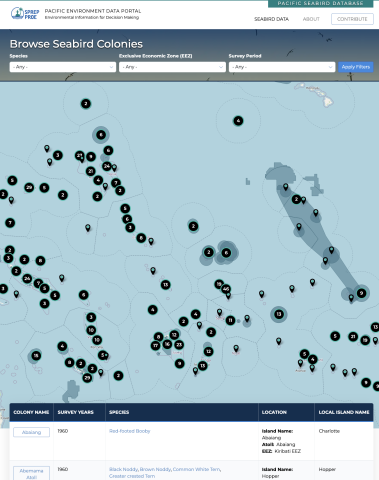The width and height of the screenshot is (379, 480).
Task: Open the Greater crested Tern species link
Action: tap(132, 476)
